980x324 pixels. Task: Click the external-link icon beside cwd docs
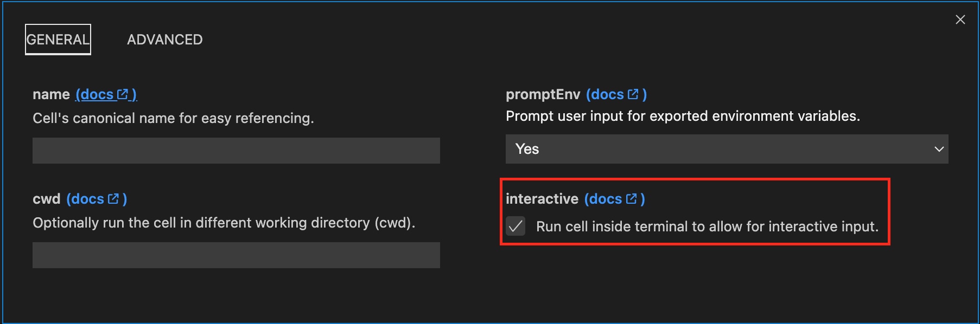pyautogui.click(x=113, y=199)
